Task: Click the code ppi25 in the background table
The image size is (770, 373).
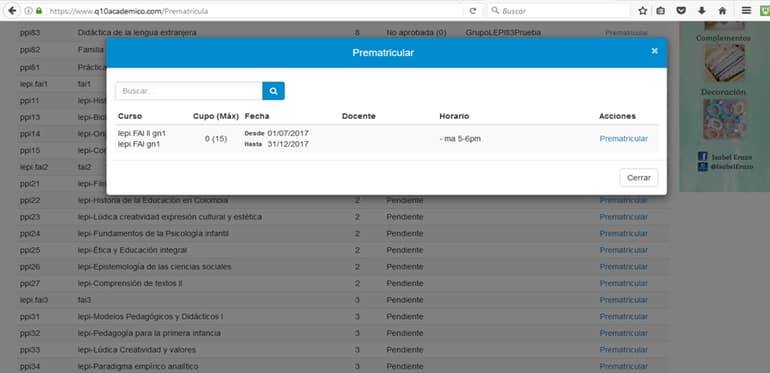Action: pyautogui.click(x=30, y=250)
